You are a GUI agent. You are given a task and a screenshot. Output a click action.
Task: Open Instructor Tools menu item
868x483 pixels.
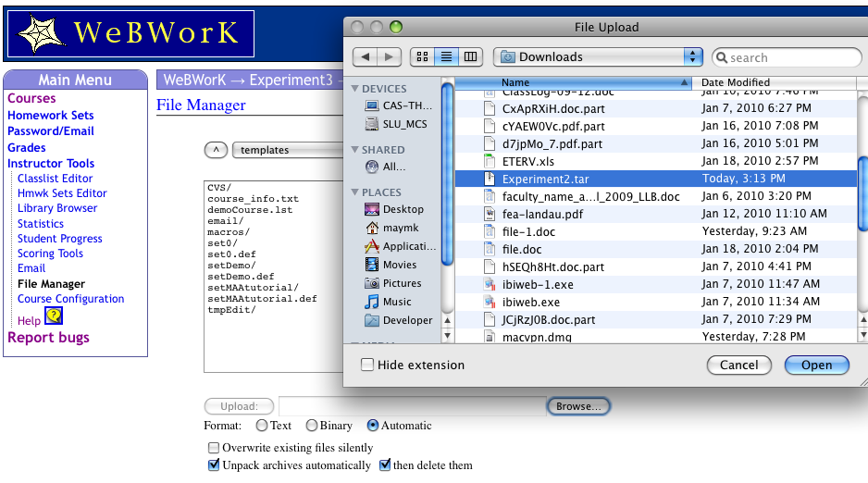tap(51, 163)
